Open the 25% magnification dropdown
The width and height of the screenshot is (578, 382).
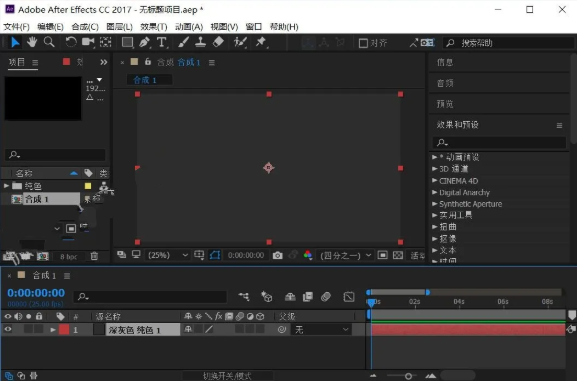[168, 255]
